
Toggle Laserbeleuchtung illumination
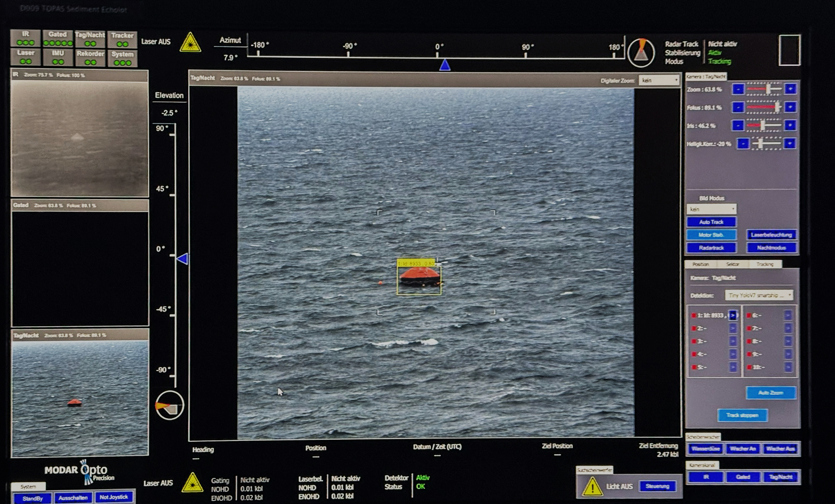pyautogui.click(x=771, y=235)
